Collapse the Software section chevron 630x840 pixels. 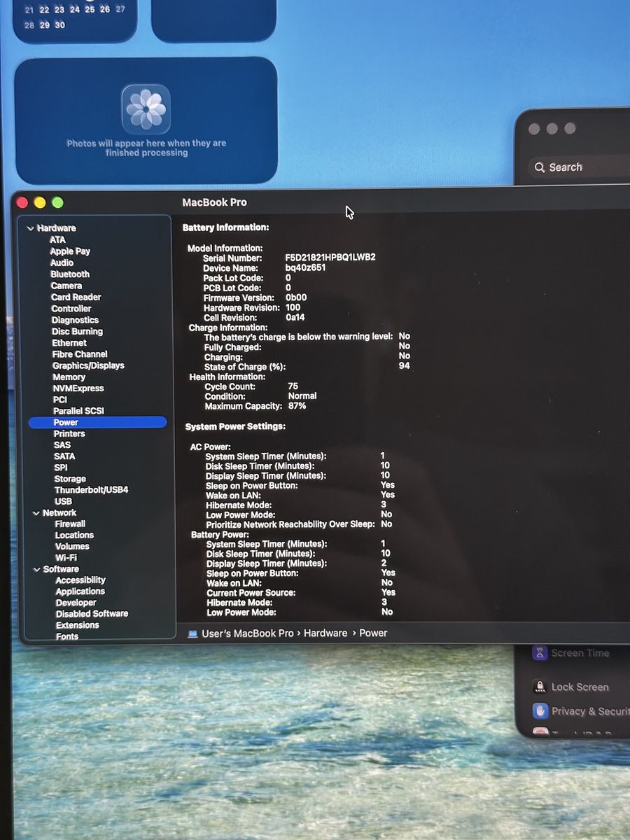coord(37,570)
